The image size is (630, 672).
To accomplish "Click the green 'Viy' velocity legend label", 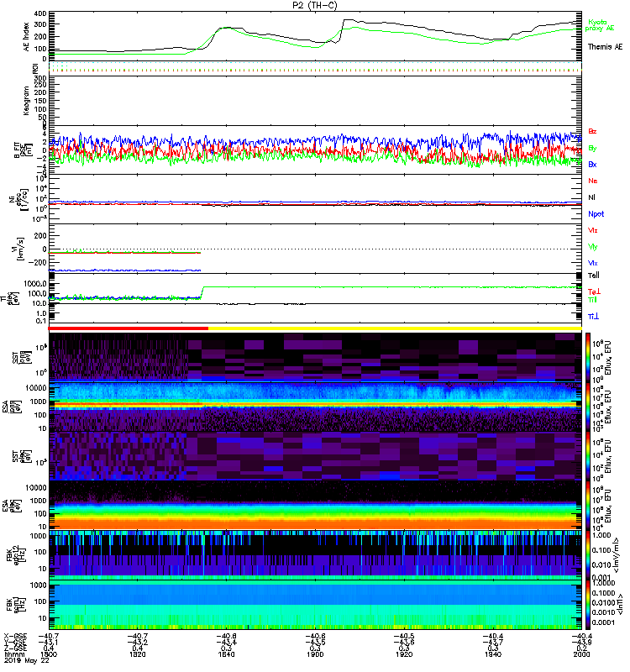I will coord(592,247).
